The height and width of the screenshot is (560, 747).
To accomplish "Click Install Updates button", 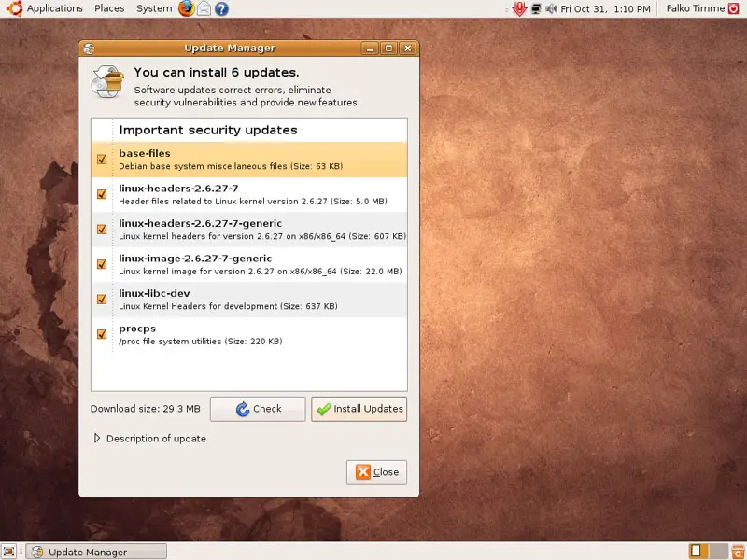I will click(359, 409).
